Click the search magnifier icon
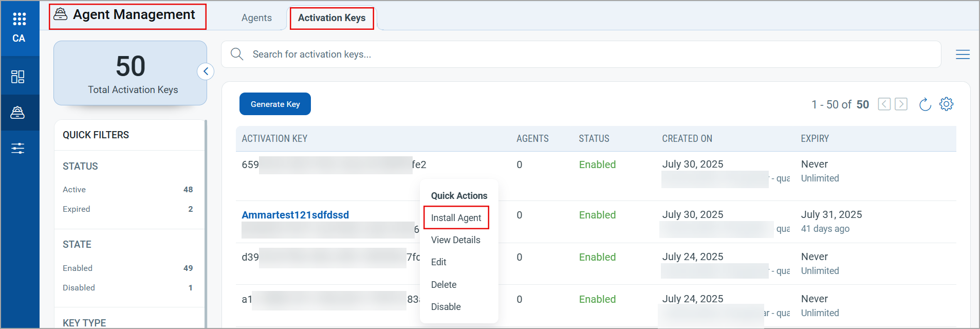This screenshot has width=980, height=329. pos(237,54)
